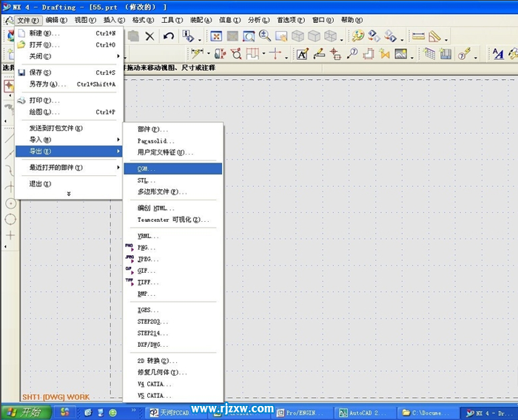Select 部件(P)... export option
Viewport: 518px width, 420px height.
[172, 129]
